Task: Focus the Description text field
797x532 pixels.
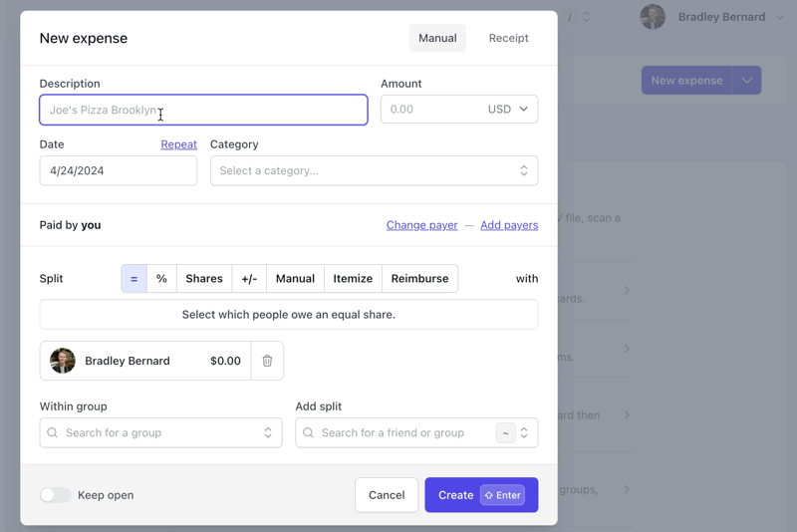Action: [x=203, y=110]
